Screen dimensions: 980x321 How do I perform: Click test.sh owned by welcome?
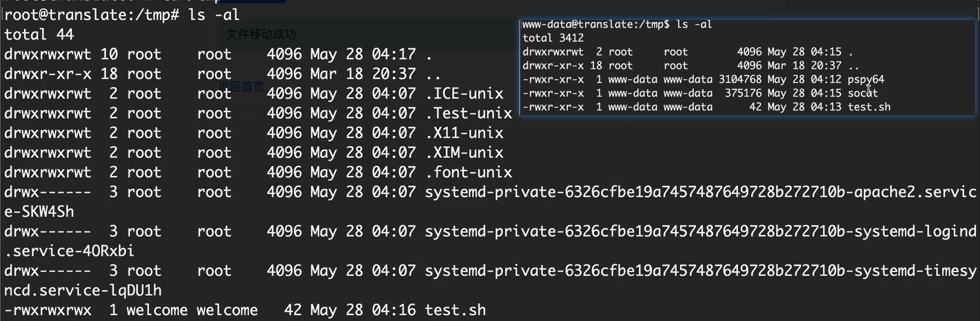click(455, 310)
